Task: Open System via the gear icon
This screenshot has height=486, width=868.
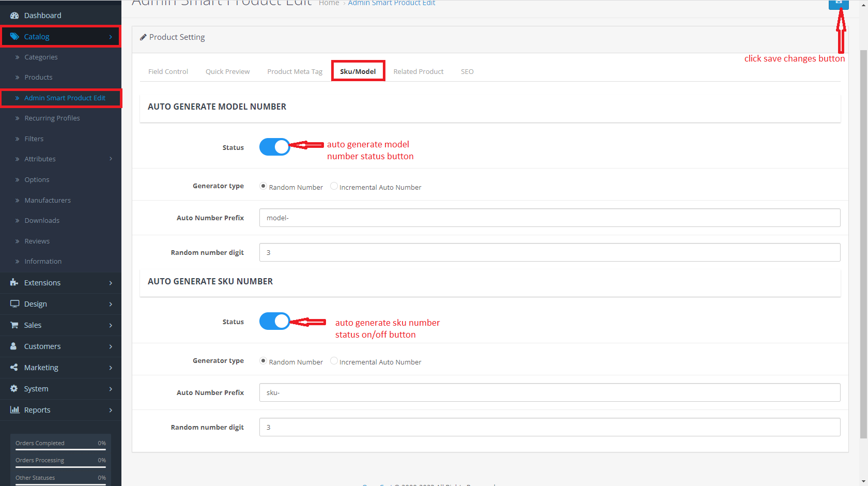Action: 14,388
